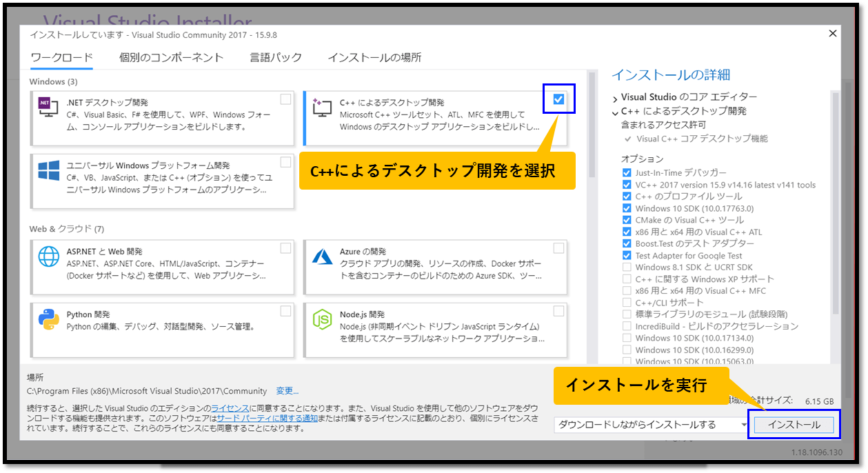The image size is (868, 473).
Task: Close the installer dialog with the X
Action: [833, 33]
